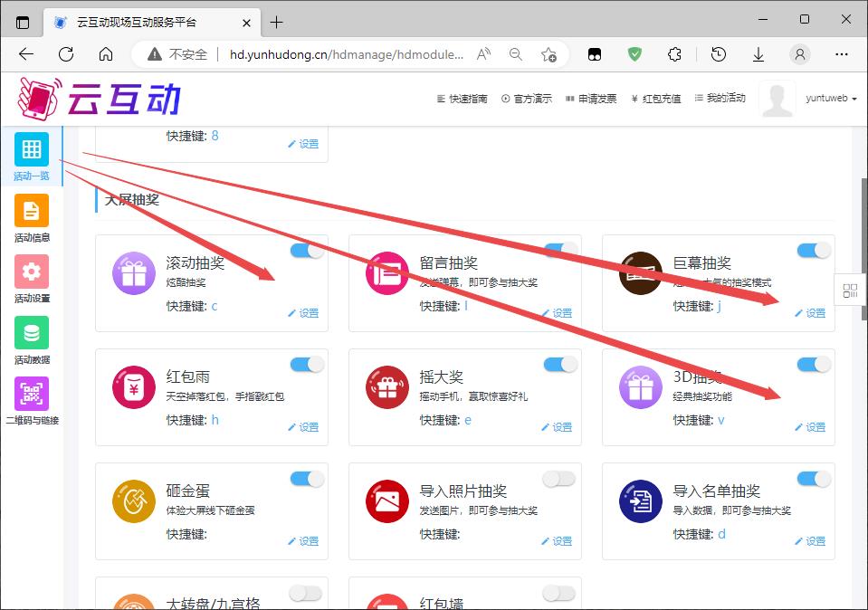Click the floating QR code panel icon
The height and width of the screenshot is (610, 868).
[x=850, y=291]
